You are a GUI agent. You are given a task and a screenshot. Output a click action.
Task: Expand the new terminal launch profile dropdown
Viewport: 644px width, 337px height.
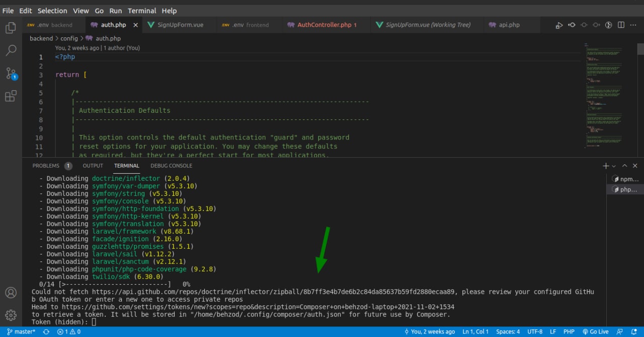pos(614,166)
